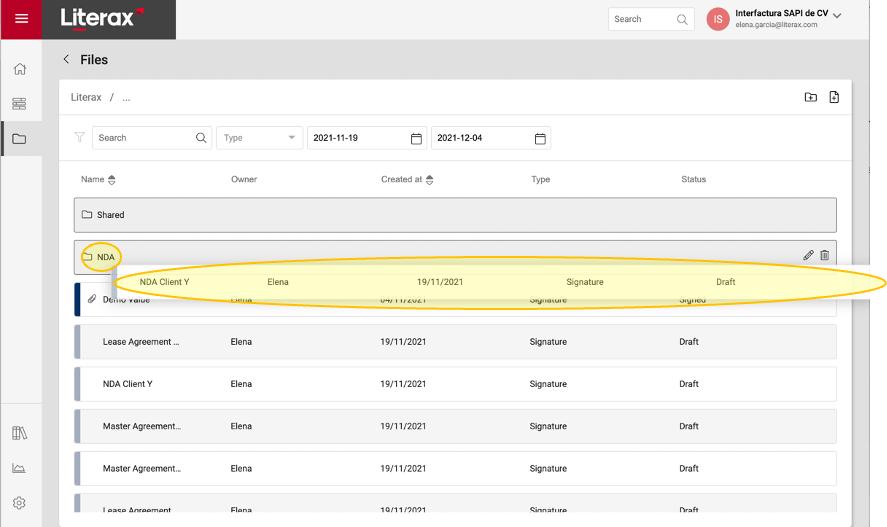
Task: Click the breadcrumb ellipsis
Action: [x=126, y=98]
